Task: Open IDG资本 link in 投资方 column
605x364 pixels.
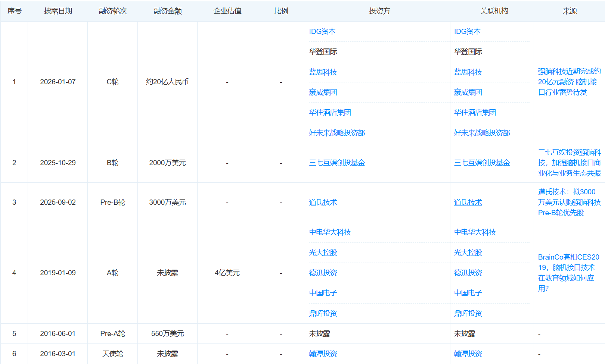Action: click(322, 32)
